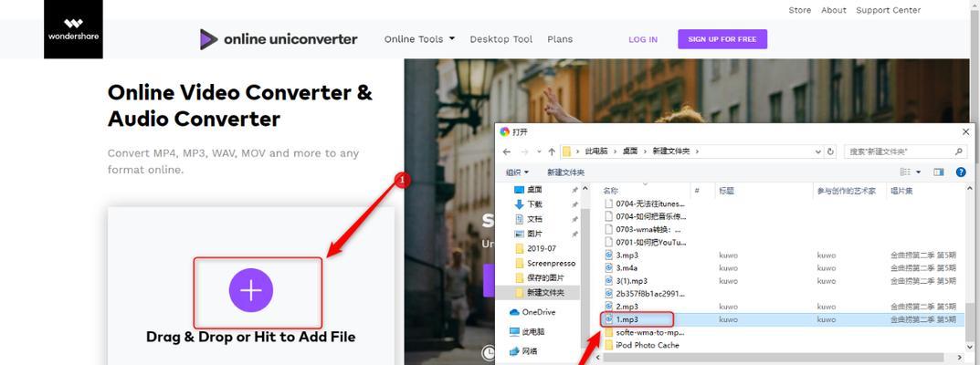Select the file 0703-wma转换...
The width and height of the screenshot is (980, 365).
pyautogui.click(x=648, y=230)
